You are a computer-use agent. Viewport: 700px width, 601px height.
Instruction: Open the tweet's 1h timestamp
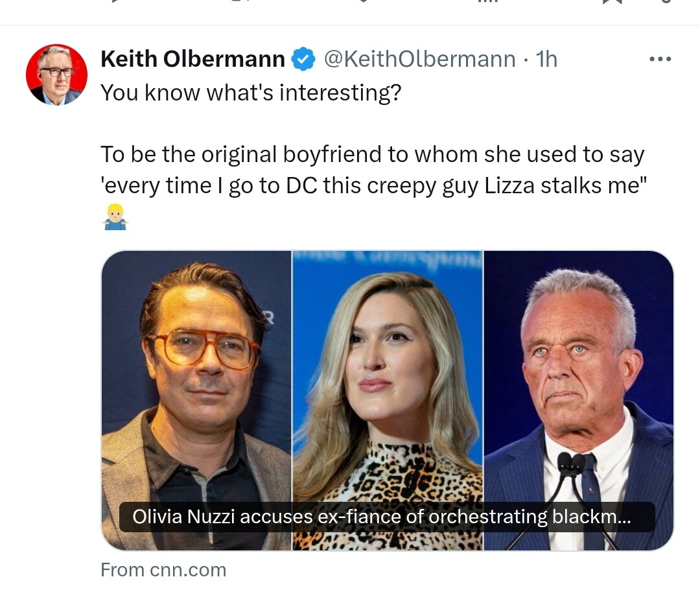coord(547,60)
